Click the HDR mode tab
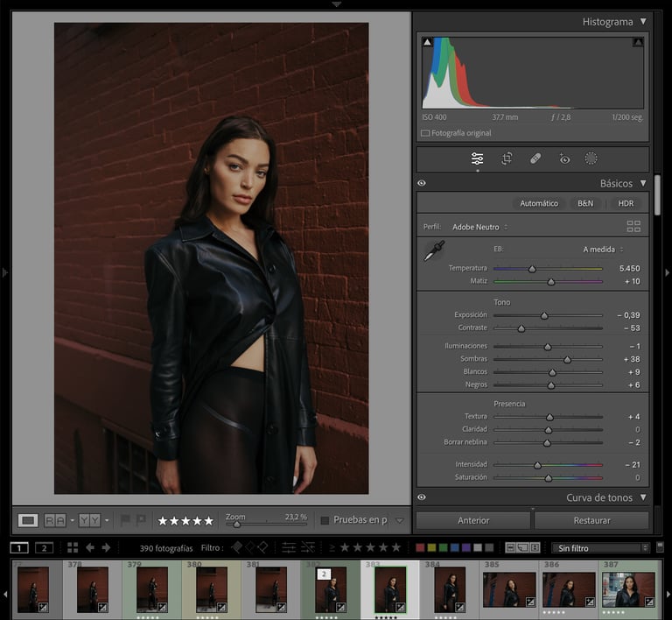Image resolution: width=672 pixels, height=620 pixels. (626, 203)
